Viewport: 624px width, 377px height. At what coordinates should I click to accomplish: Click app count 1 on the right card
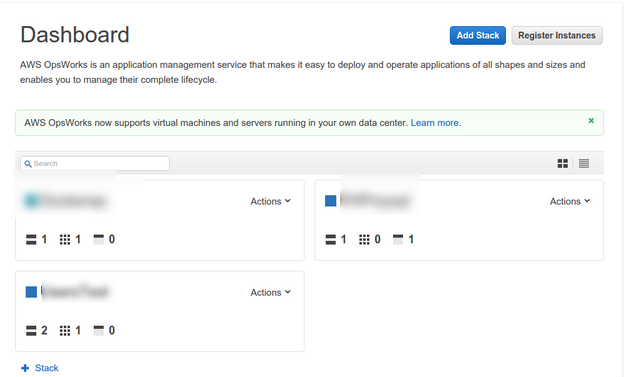coord(411,239)
